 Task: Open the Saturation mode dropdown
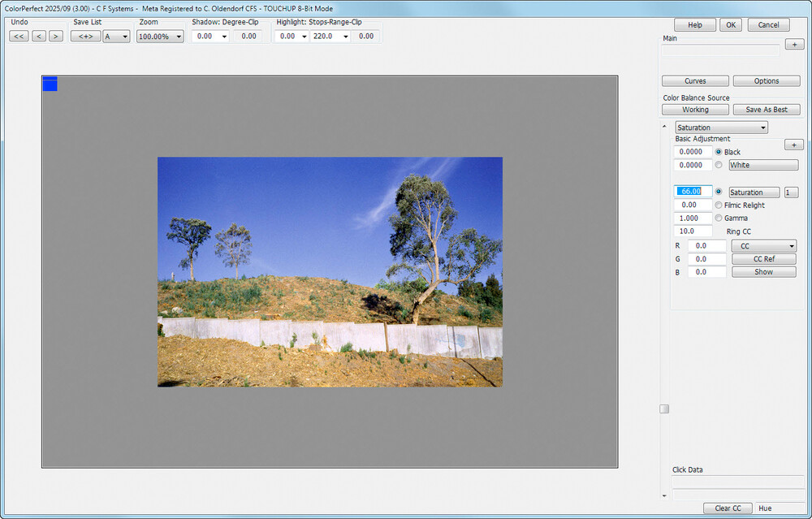[721, 128]
